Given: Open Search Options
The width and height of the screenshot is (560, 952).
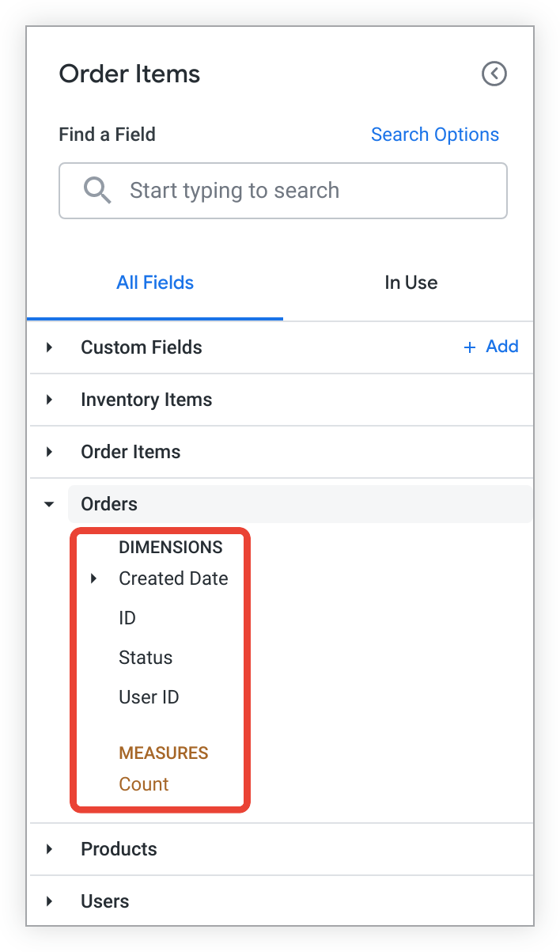Looking at the screenshot, I should click(x=434, y=135).
